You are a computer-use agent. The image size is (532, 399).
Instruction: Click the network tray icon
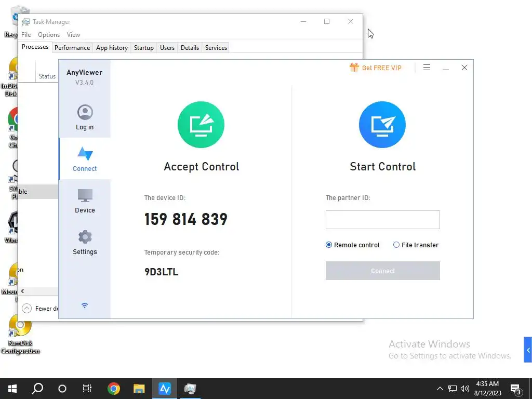pos(453,389)
